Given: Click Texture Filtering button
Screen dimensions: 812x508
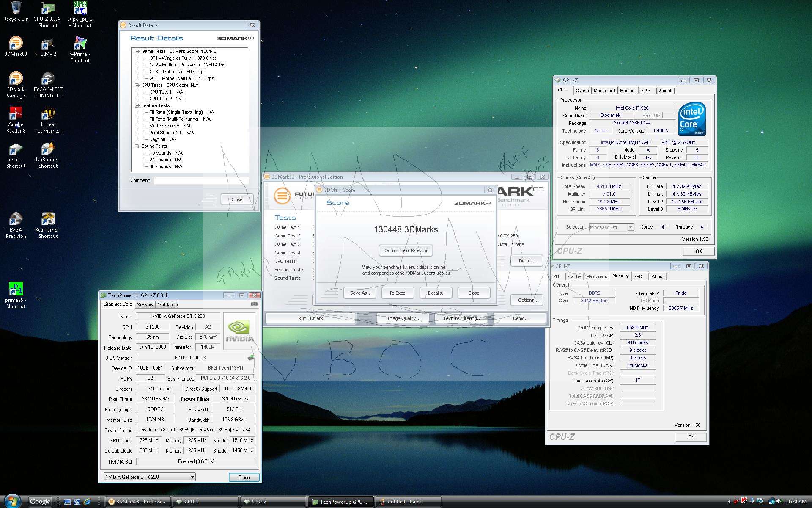Looking at the screenshot, I should click(x=462, y=318).
